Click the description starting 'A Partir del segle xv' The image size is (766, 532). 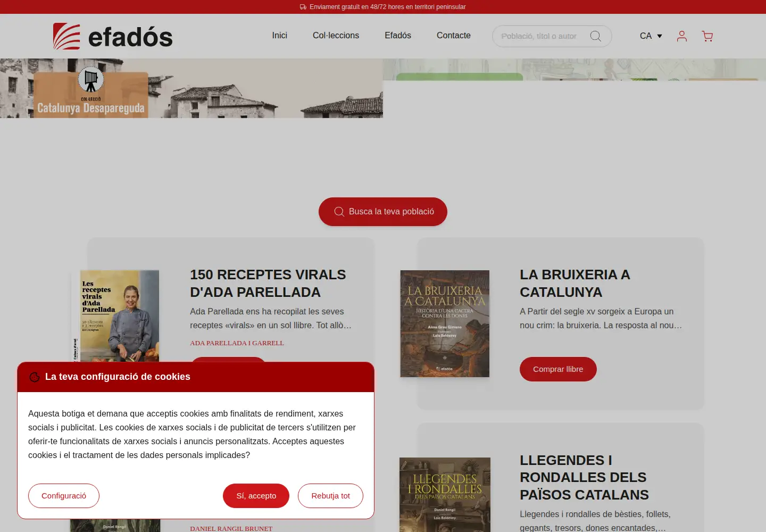coord(601,318)
